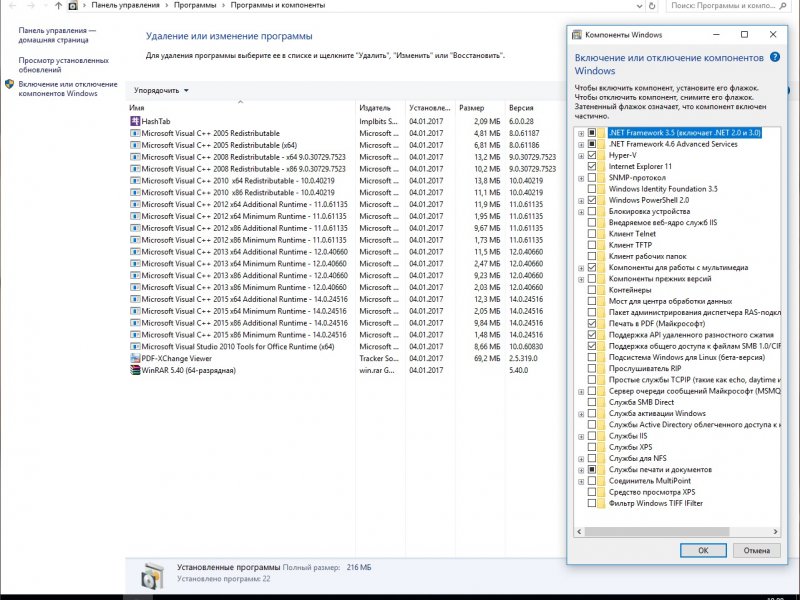Click the horizontal scrollbar thumb in components list

point(657,531)
